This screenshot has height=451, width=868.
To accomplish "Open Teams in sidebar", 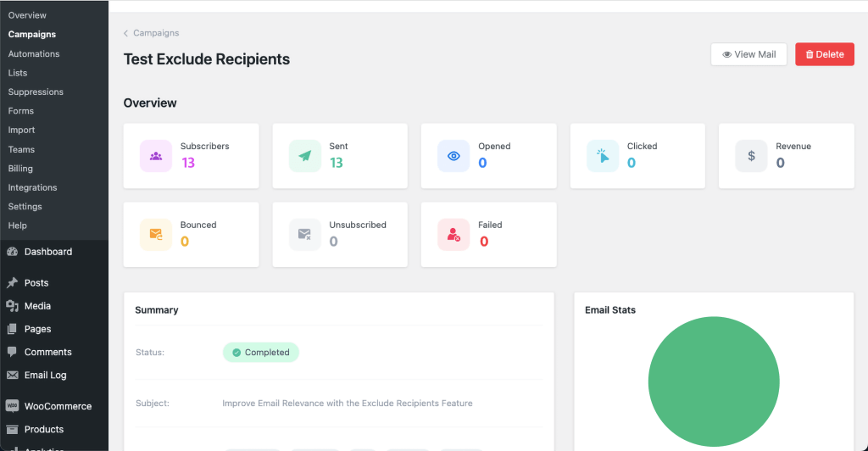I will click(21, 149).
